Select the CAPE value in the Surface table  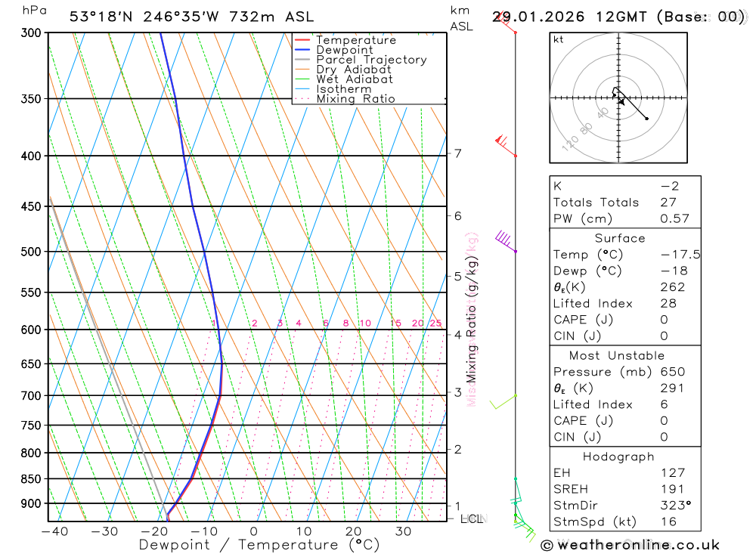pos(665,320)
